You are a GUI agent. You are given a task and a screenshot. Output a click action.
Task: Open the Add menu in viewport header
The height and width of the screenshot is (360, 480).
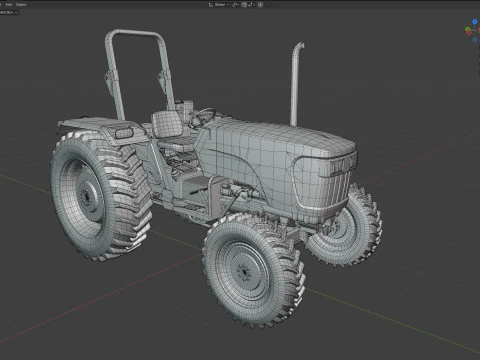click(9, 5)
